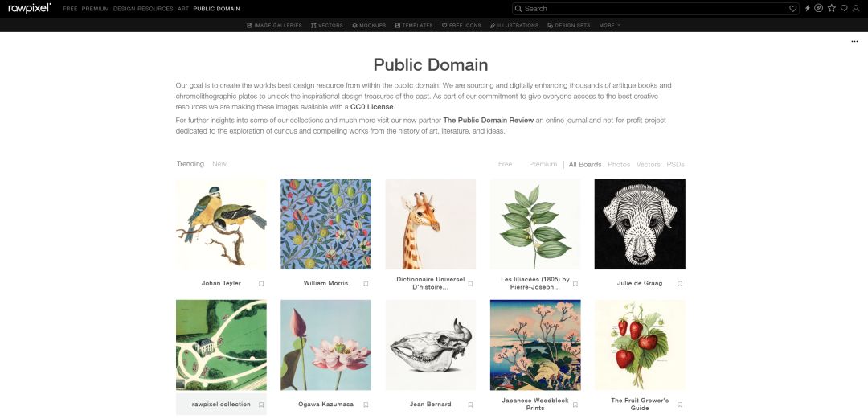
Task: Bookmark the William Morris board
Action: click(366, 284)
